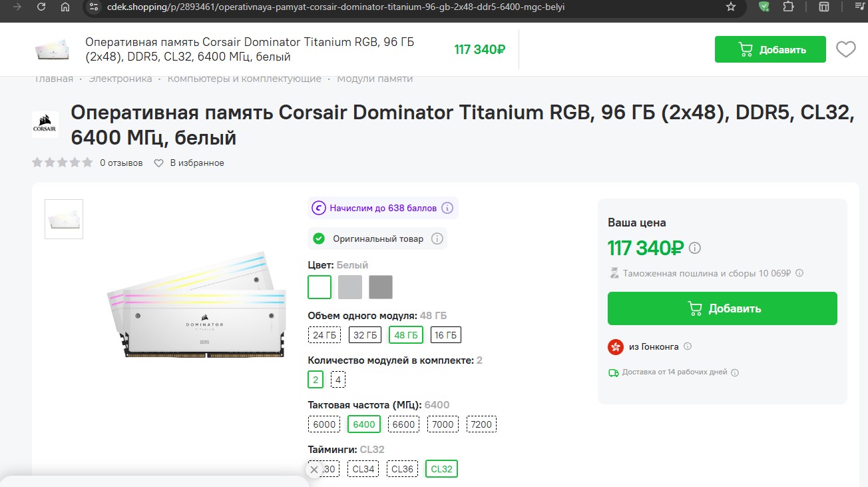Add to wishlist with sticky header heart
868x487 pixels.
(846, 49)
